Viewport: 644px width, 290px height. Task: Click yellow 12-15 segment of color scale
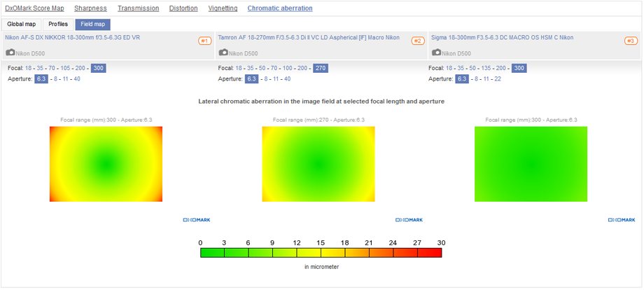coord(309,253)
